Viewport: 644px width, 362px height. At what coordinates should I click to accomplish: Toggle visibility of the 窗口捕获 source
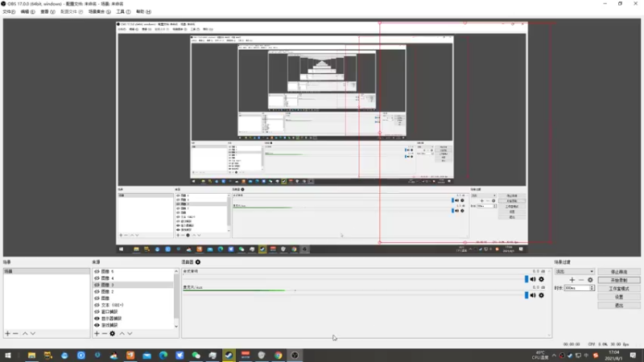click(x=97, y=311)
